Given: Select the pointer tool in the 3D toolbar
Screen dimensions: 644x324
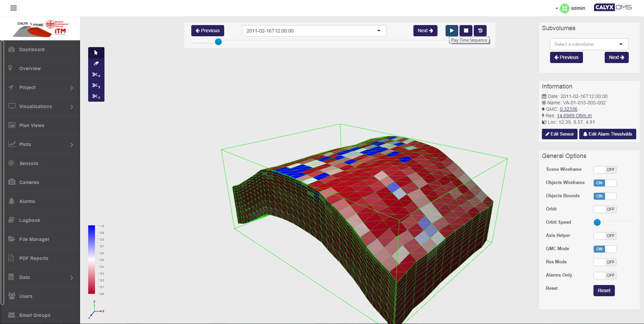Looking at the screenshot, I should point(96,53).
